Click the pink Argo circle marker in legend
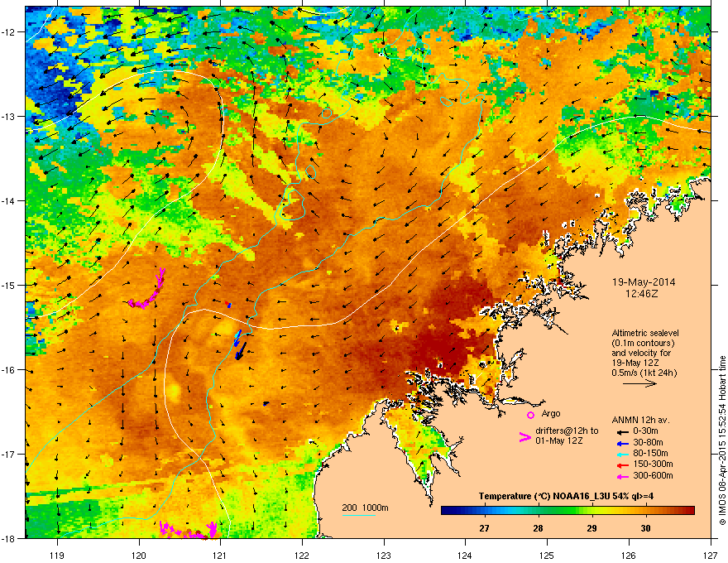 [530, 415]
